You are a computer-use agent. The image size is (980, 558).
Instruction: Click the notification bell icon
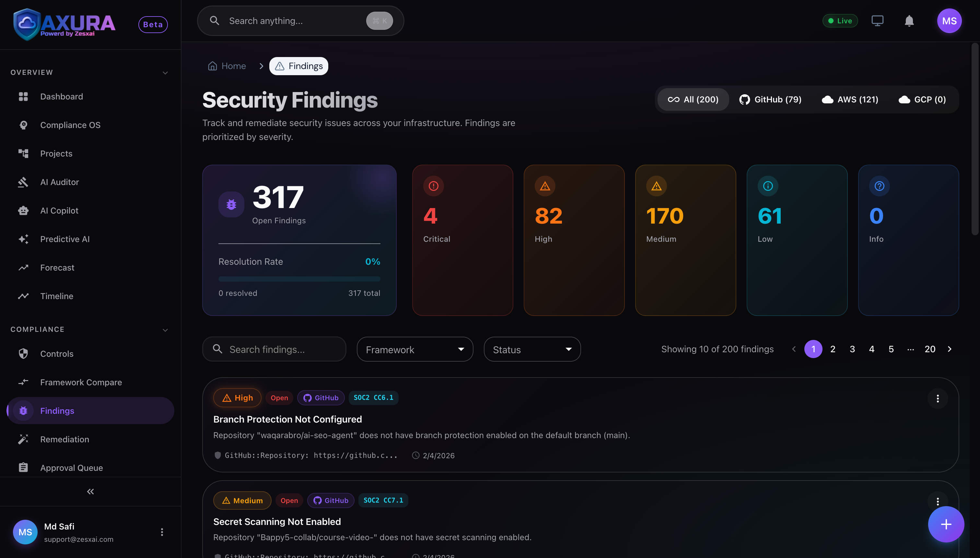[909, 21]
